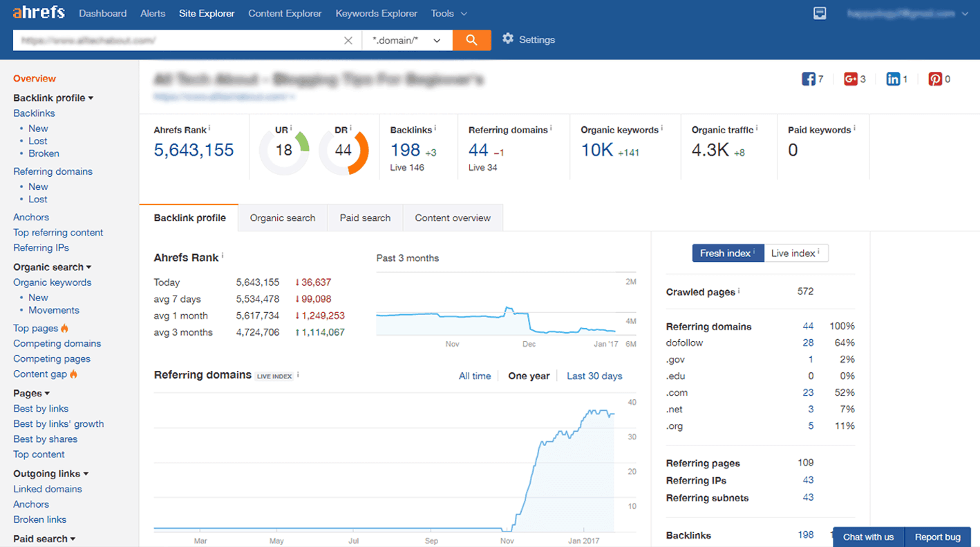Screen dimensions: 980x547
Task: Open Backlinks sidebar link
Action: [x=34, y=113]
